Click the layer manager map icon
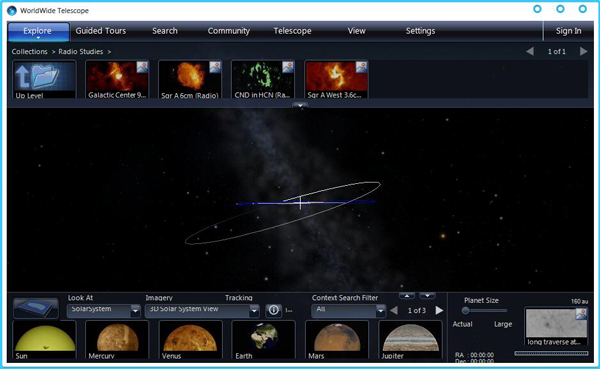This screenshot has width=600, height=369. click(36, 308)
